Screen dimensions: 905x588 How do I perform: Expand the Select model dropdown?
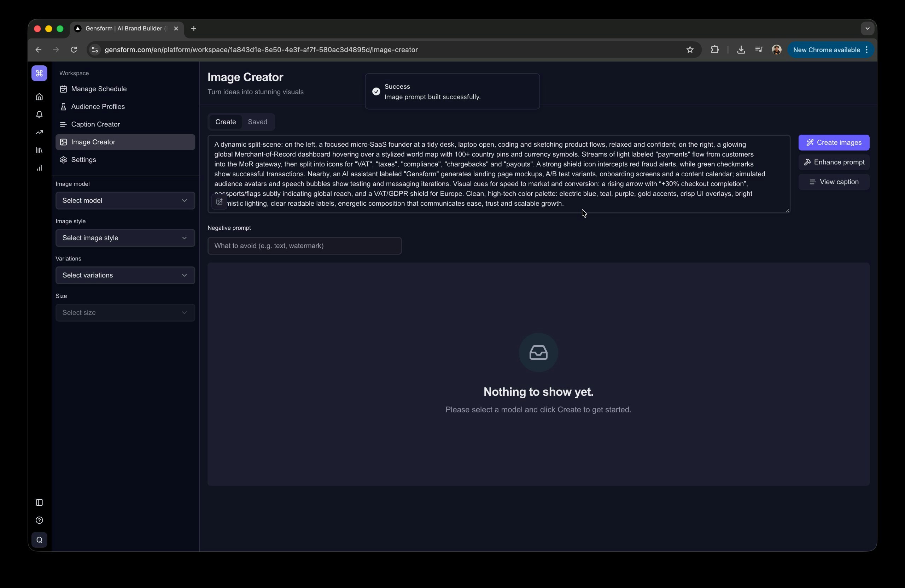click(x=125, y=201)
